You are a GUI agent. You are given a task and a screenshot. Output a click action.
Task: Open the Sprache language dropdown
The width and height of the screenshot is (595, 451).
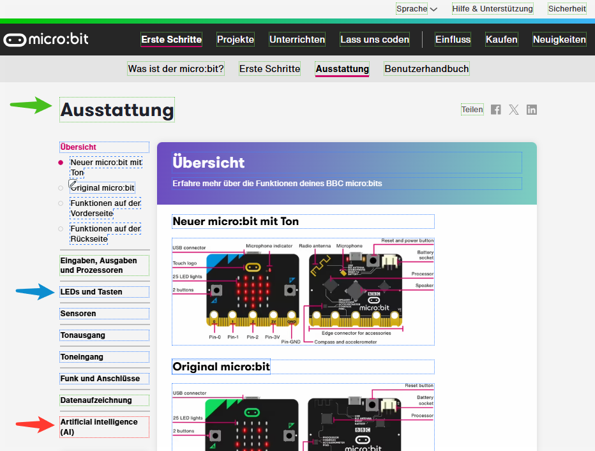[x=416, y=9]
